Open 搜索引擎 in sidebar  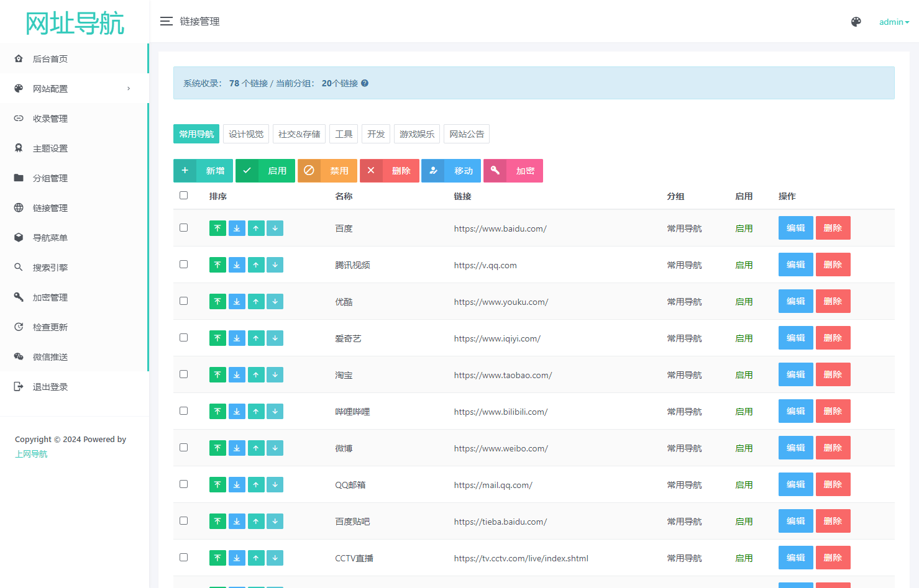click(x=74, y=268)
